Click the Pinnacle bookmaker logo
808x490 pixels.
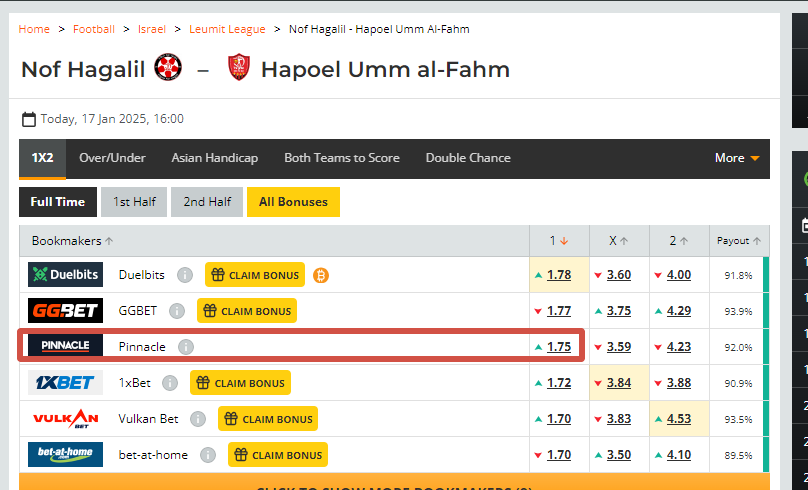[x=65, y=345]
